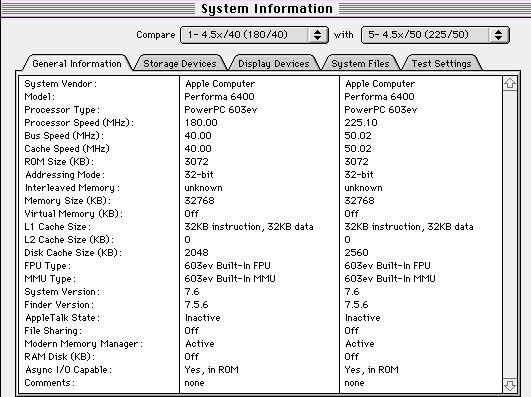Click the memory size value 32768 in the right column
Image resolution: width=531 pixels, height=397 pixels.
tap(359, 201)
